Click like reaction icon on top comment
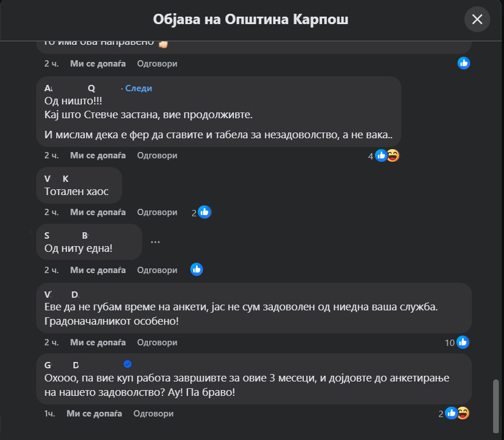 (x=464, y=63)
